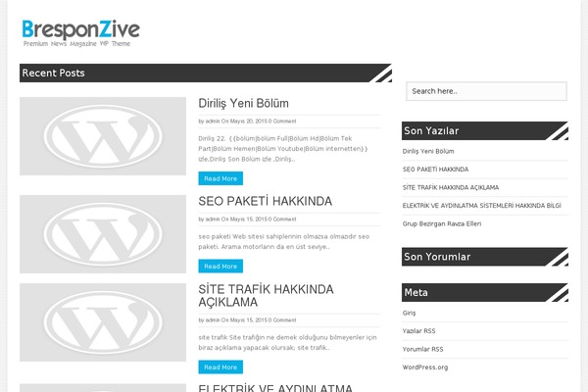The height and width of the screenshot is (392, 588).
Task: Visit the 'WordPress.org' link in Meta
Action: (425, 367)
